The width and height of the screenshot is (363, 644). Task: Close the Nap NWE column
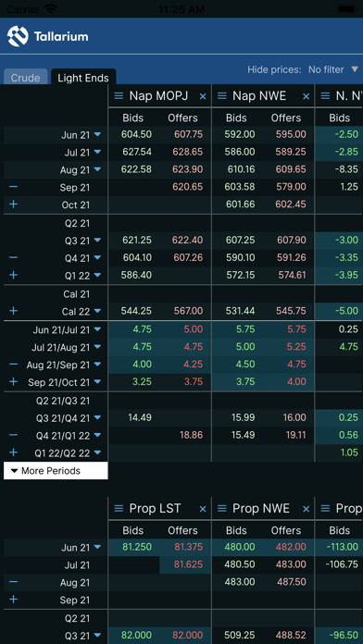click(306, 96)
